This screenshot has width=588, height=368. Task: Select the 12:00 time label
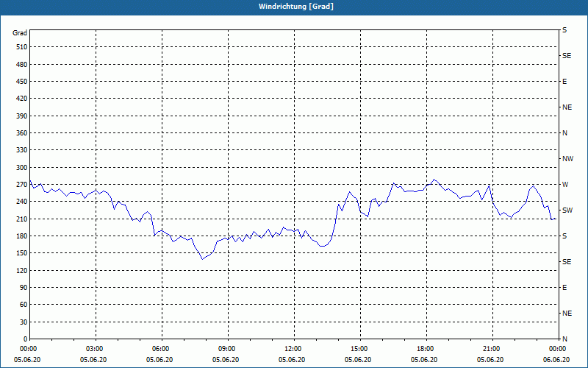pyautogui.click(x=293, y=349)
